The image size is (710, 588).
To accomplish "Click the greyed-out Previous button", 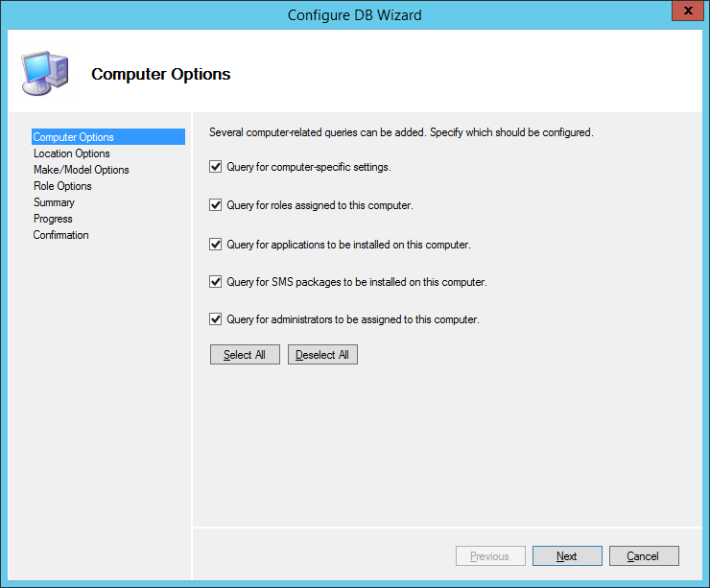I will (489, 556).
